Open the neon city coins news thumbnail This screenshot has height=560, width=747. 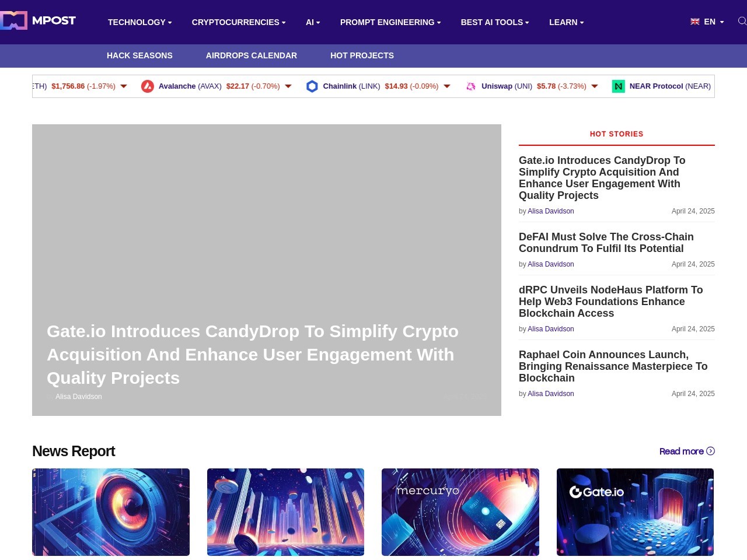[x=285, y=512]
